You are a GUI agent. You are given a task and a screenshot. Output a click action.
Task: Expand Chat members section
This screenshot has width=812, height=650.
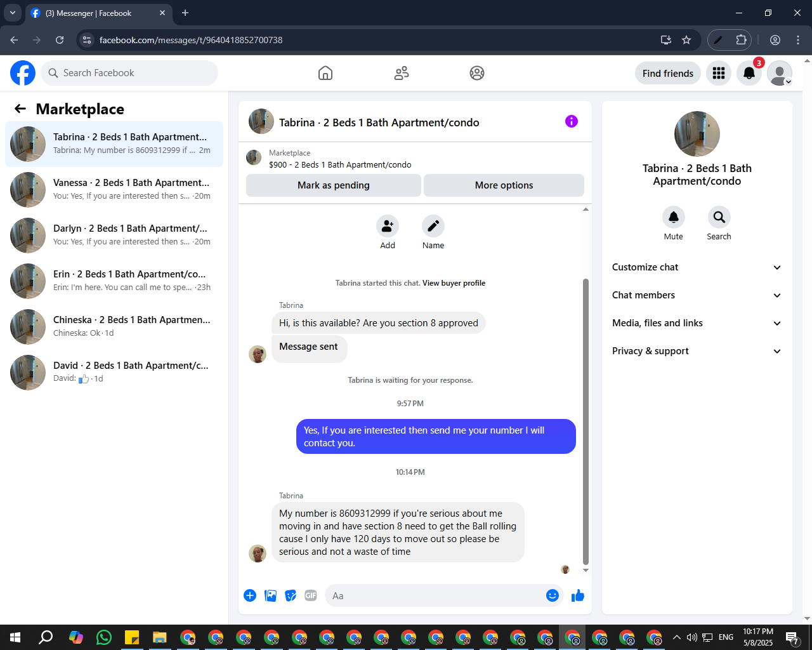(x=697, y=295)
